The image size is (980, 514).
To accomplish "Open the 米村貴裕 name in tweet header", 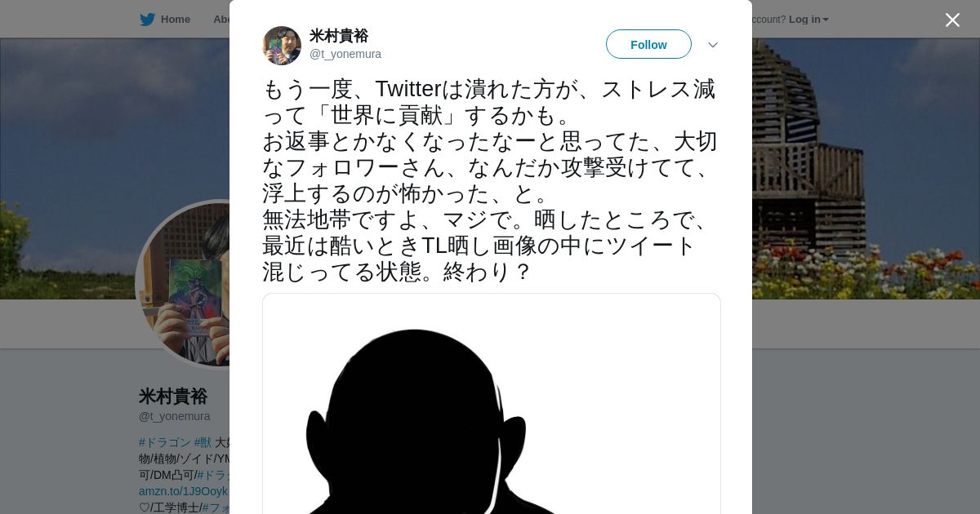I will pos(339,36).
